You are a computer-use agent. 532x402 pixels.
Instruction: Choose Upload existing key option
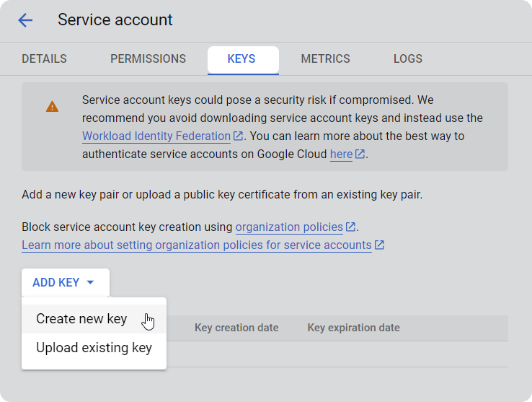pos(94,348)
